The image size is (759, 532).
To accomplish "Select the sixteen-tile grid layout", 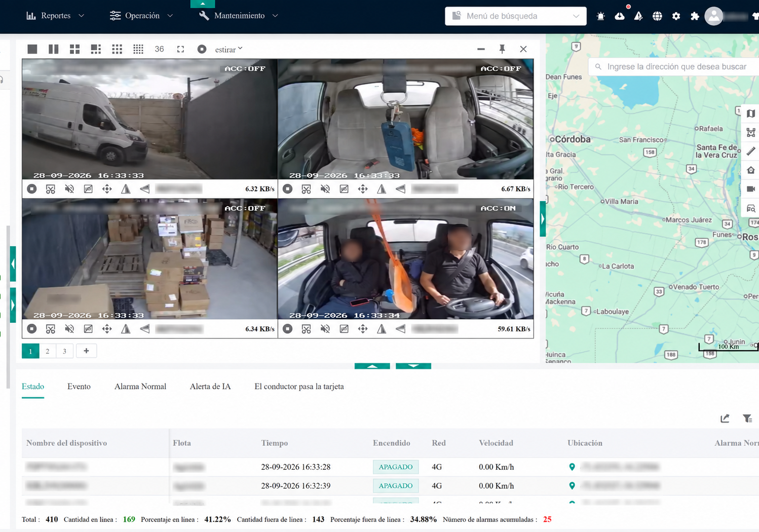I will tap(138, 49).
